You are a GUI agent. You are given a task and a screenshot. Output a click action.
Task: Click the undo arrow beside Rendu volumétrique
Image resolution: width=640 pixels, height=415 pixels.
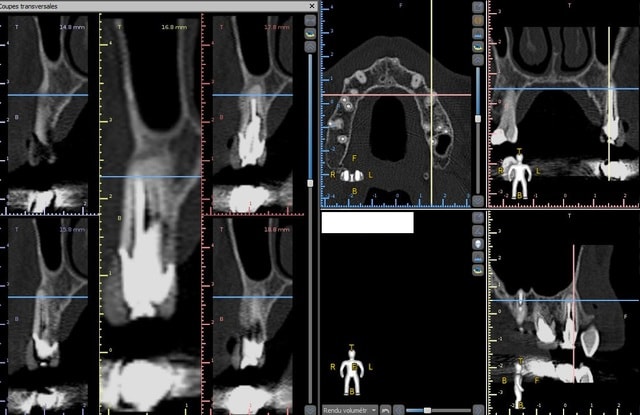pos(386,410)
